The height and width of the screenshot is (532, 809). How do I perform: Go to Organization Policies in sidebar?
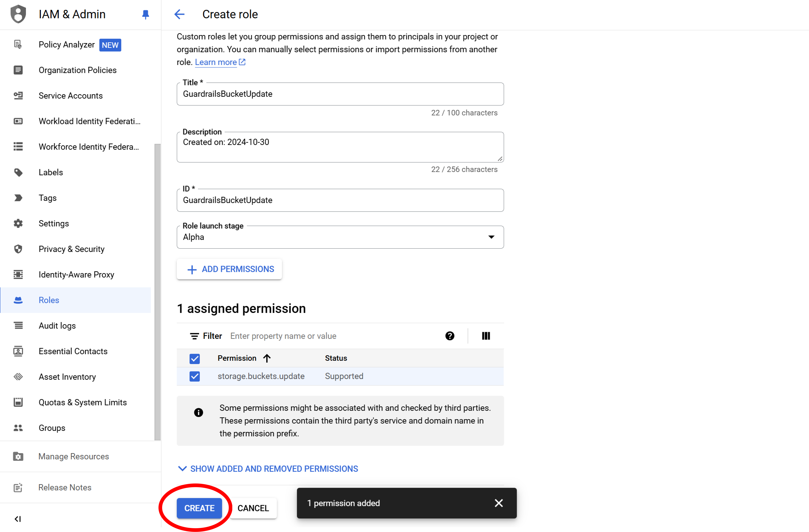point(77,70)
